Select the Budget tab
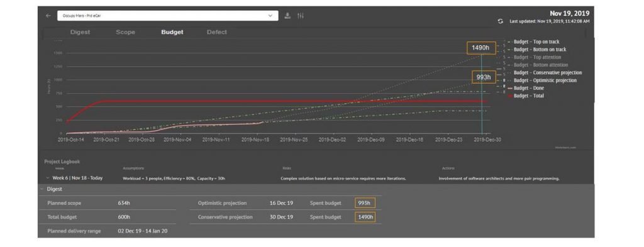Image resolution: width=644 pixels, height=247 pixels. click(x=172, y=32)
